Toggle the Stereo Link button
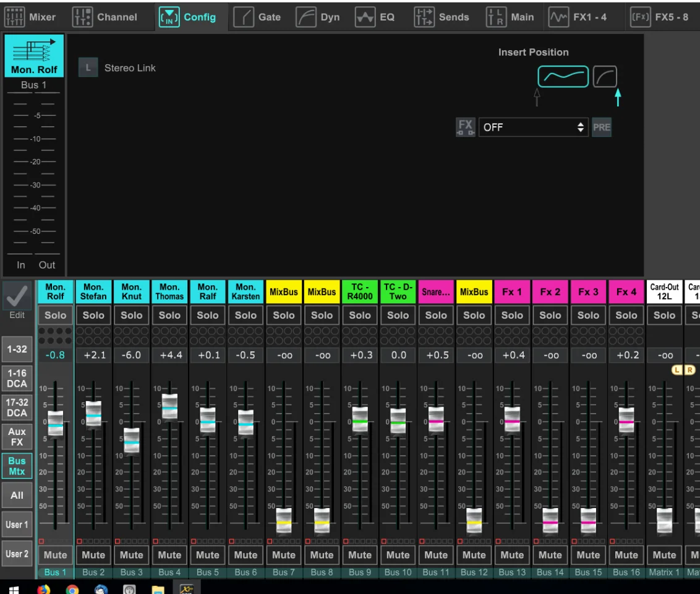 (x=88, y=68)
